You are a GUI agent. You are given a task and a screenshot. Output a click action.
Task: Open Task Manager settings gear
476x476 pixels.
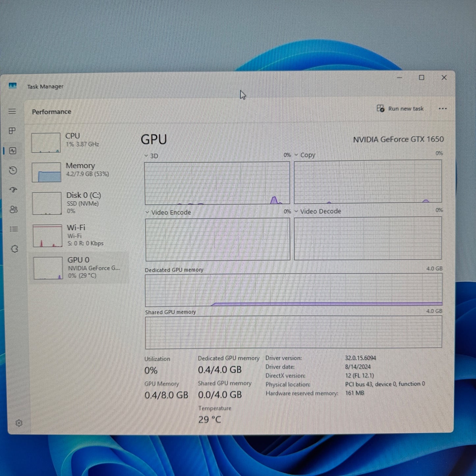19,423
